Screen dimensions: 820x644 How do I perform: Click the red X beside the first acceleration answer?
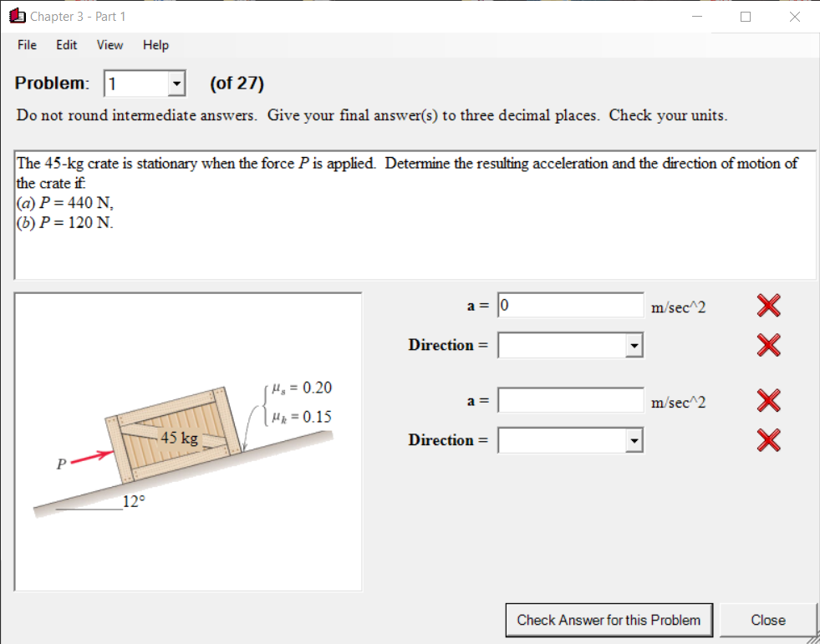point(767,306)
